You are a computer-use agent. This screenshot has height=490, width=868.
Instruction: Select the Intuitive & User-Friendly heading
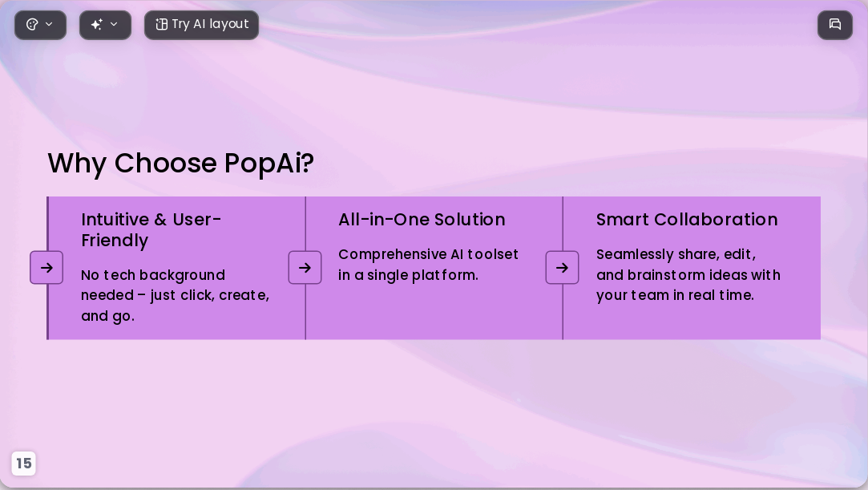pyautogui.click(x=151, y=230)
